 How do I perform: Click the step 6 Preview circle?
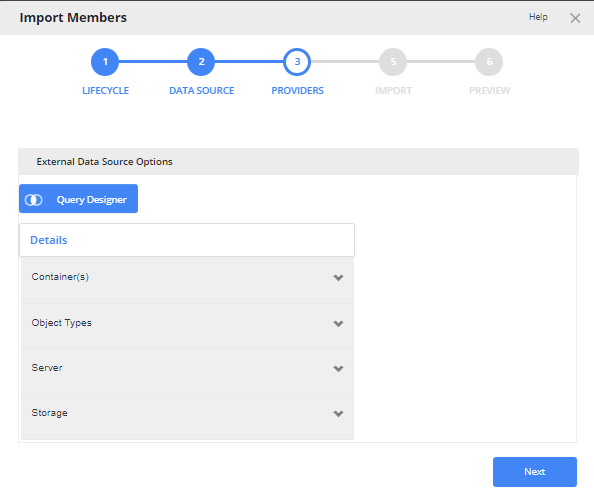point(489,62)
